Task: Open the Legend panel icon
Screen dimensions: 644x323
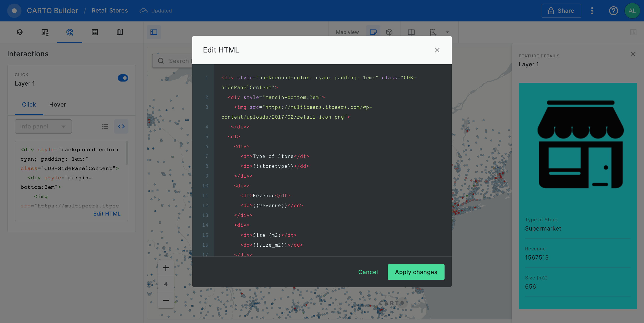Action: 95,32
